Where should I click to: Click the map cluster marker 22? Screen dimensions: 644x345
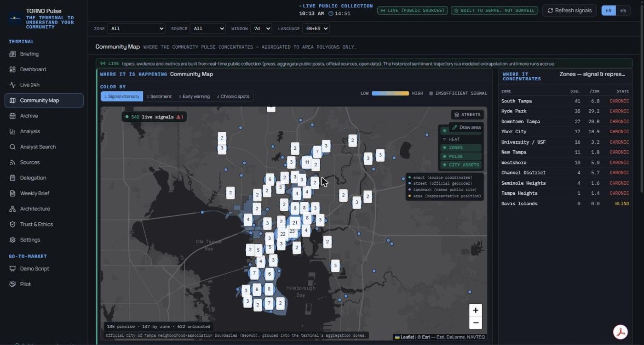[x=283, y=234]
